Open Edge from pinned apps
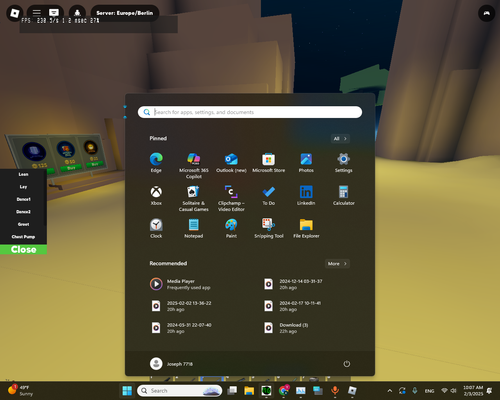This screenshot has width=500, height=400. (x=156, y=163)
